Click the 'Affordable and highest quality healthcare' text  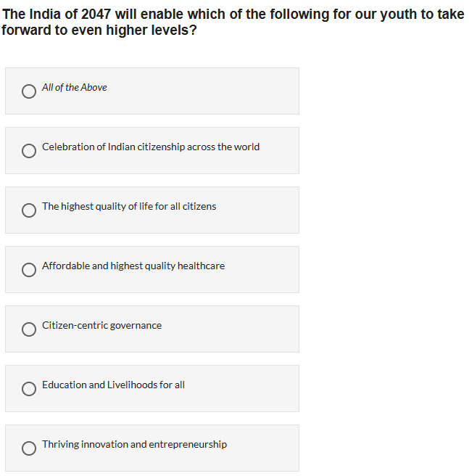(133, 266)
